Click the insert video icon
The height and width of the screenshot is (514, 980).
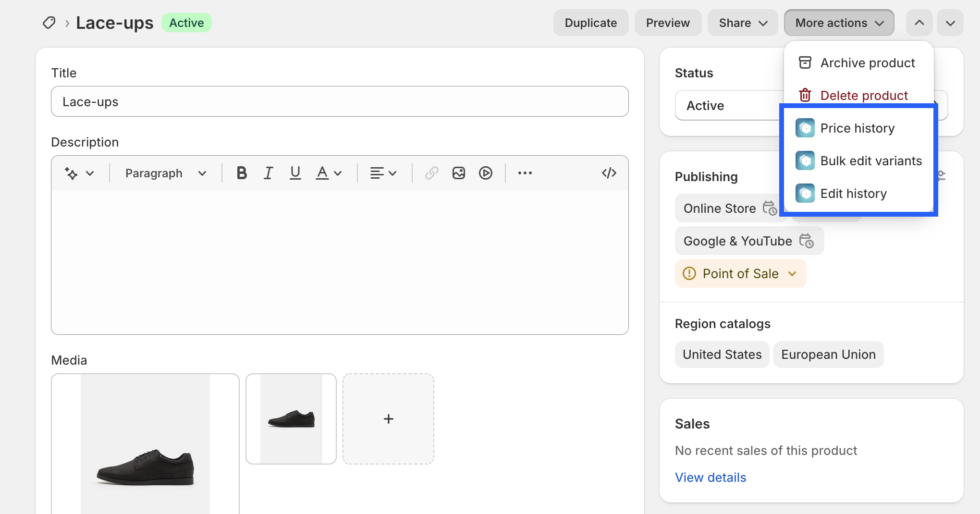click(x=485, y=173)
